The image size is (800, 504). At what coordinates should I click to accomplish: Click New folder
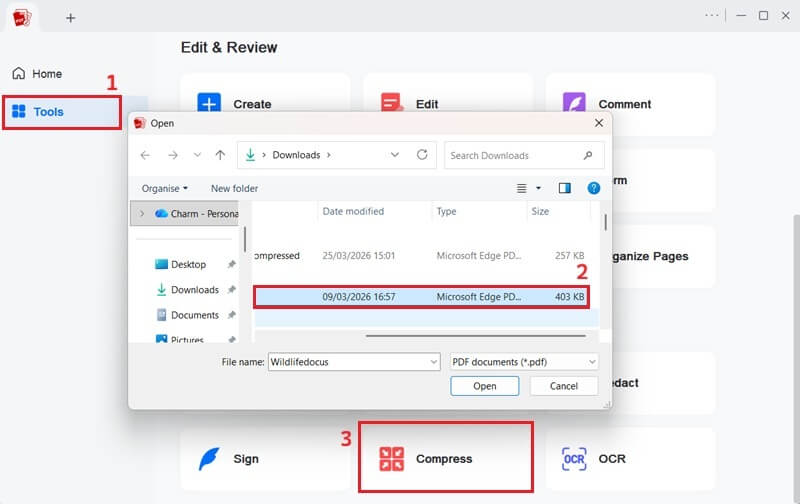[234, 188]
